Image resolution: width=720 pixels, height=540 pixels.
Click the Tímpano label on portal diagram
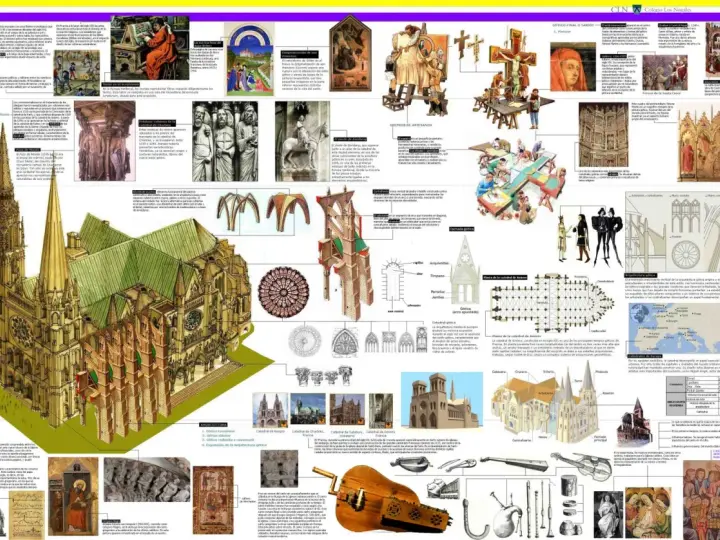(437, 276)
